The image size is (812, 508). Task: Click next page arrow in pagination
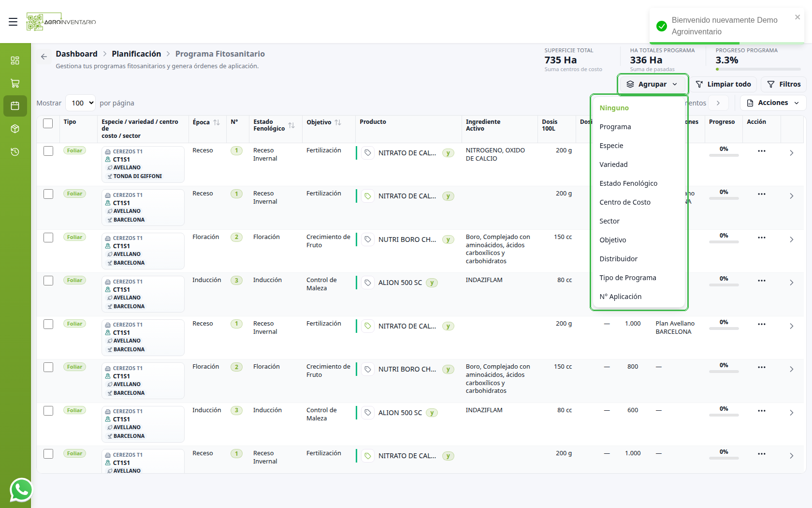(x=718, y=103)
